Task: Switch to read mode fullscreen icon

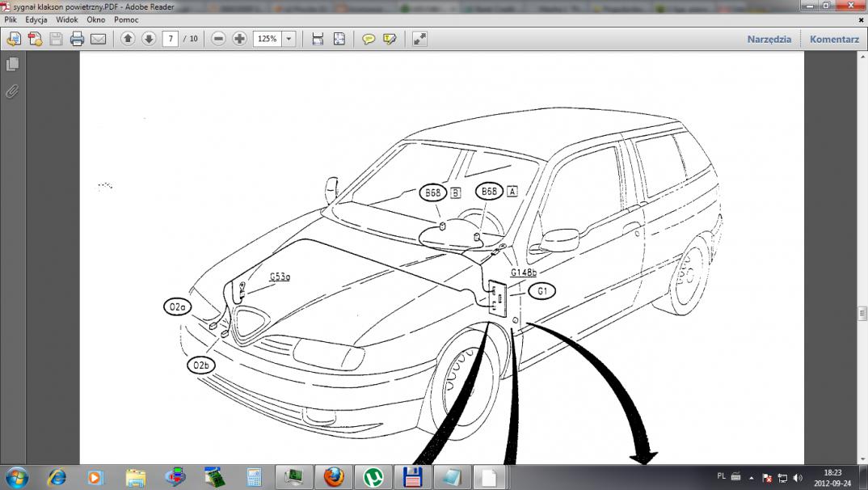Action: pos(419,39)
